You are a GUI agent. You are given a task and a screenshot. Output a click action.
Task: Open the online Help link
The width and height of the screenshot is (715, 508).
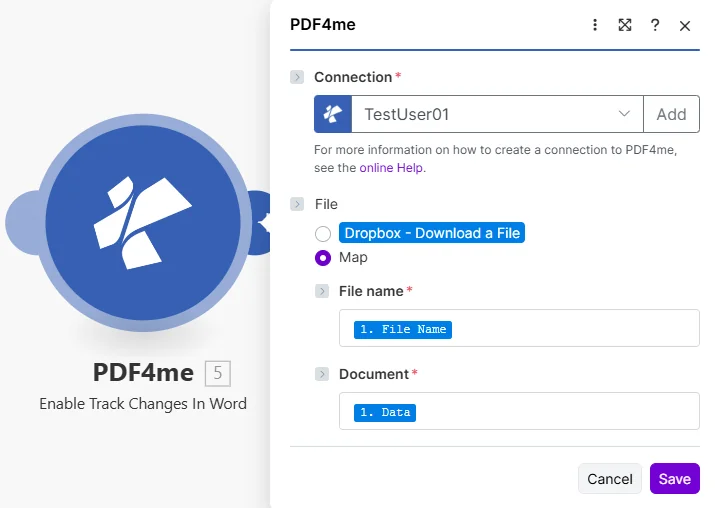click(392, 168)
